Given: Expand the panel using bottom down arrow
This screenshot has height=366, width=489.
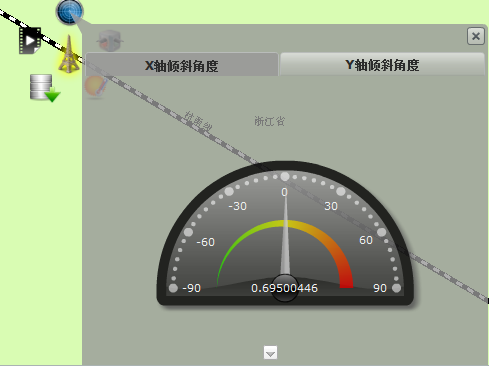Looking at the screenshot, I should 270,353.
